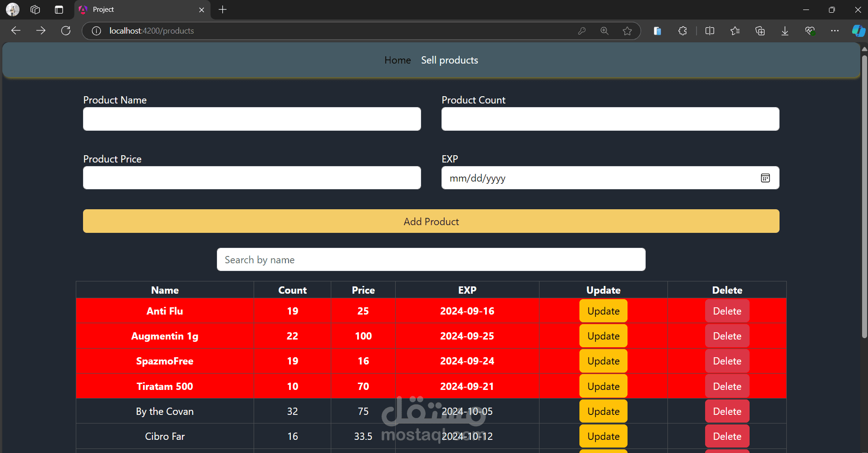Reload the localhost products page
The image size is (868, 453).
pos(66,31)
